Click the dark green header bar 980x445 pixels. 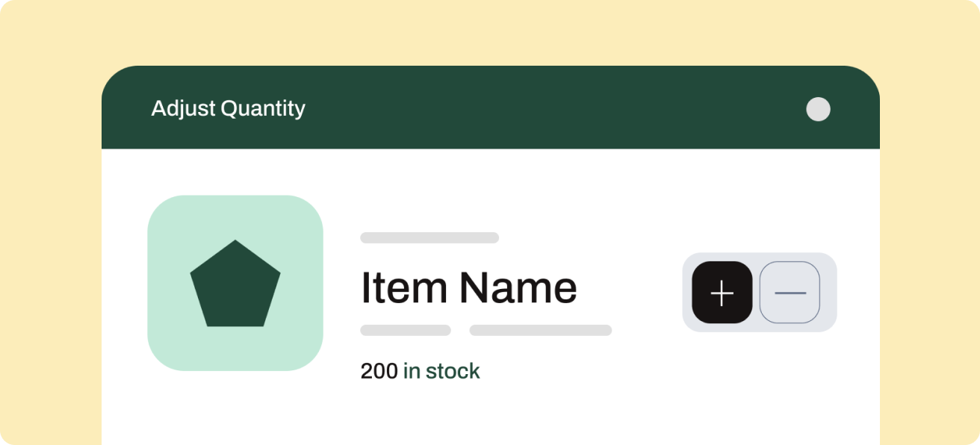[x=491, y=108]
